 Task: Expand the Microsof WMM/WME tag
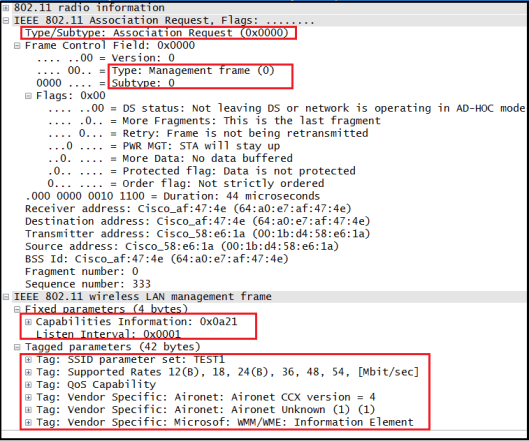pos(28,422)
